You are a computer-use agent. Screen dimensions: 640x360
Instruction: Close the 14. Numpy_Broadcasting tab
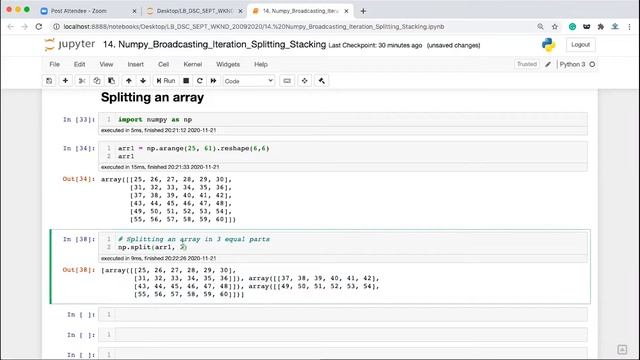tap(346, 11)
